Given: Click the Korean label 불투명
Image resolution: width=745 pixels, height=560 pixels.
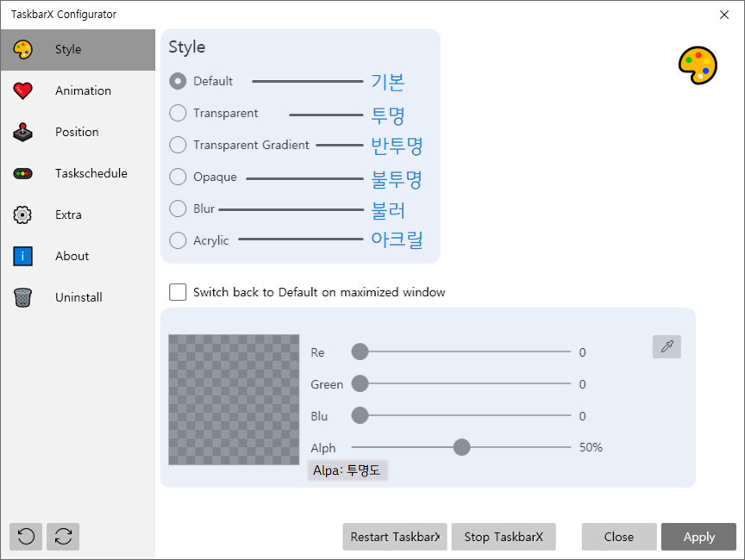Looking at the screenshot, I should tap(397, 179).
